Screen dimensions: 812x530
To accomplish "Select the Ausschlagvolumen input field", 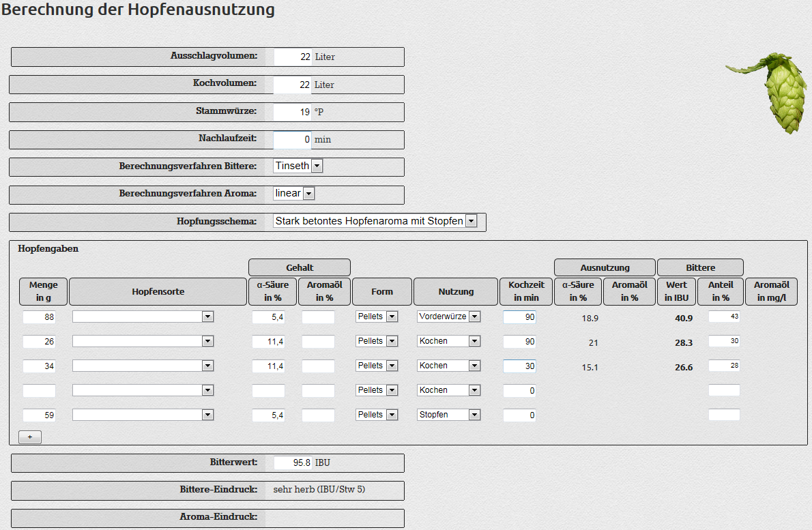I will pos(293,57).
